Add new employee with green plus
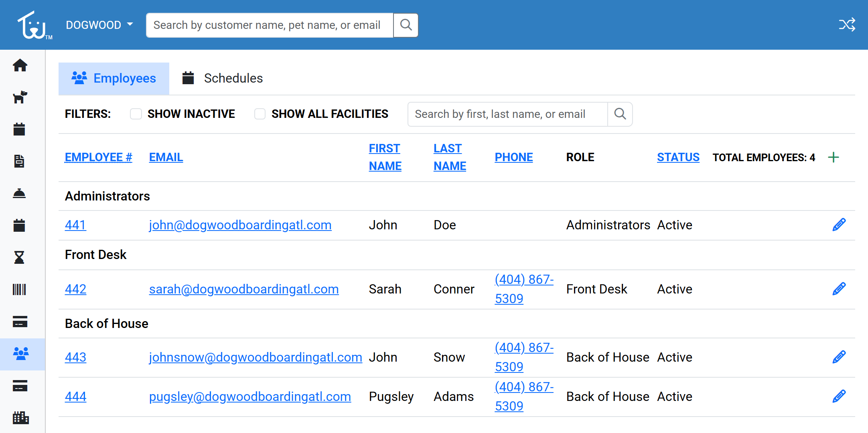The height and width of the screenshot is (433, 868). point(833,157)
